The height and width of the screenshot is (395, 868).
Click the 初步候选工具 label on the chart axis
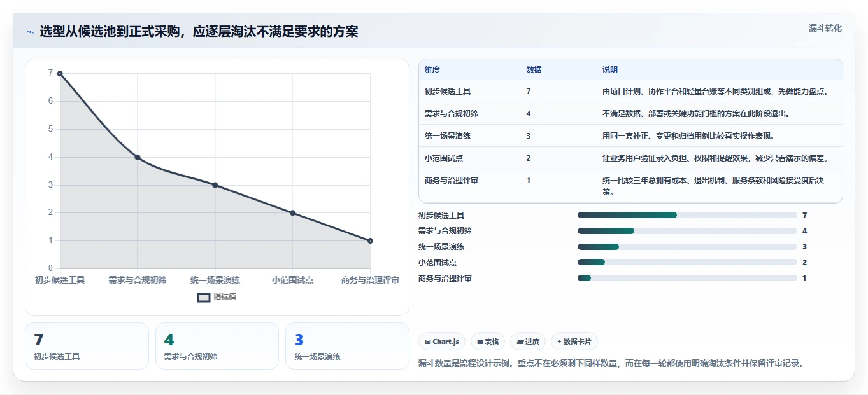click(x=60, y=280)
